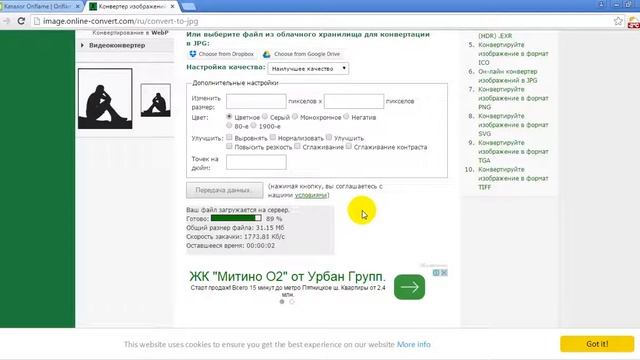Enable the Сглаживание checkbox
This screenshot has width=640, height=360.
click(297, 146)
